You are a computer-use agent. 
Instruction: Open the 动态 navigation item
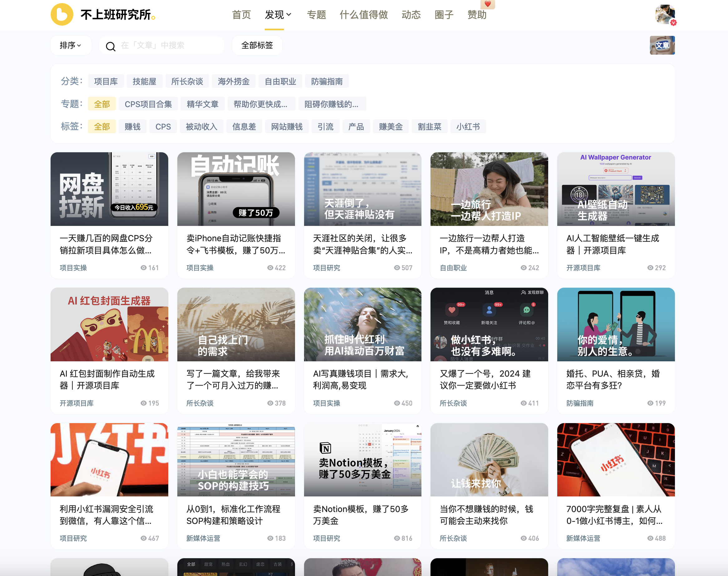coord(411,14)
